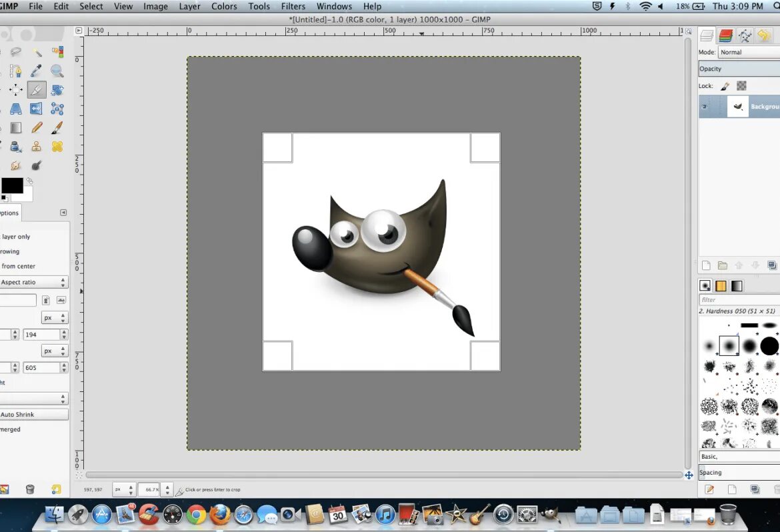The width and height of the screenshot is (780, 532).
Task: Select the Zoom magnifier tool
Action: [58, 71]
